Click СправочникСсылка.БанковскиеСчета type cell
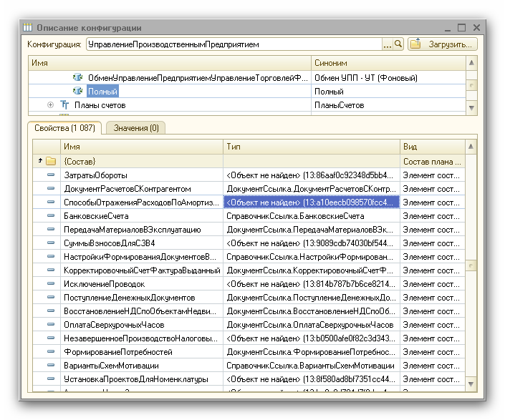This screenshot has width=505, height=420. pos(312,216)
